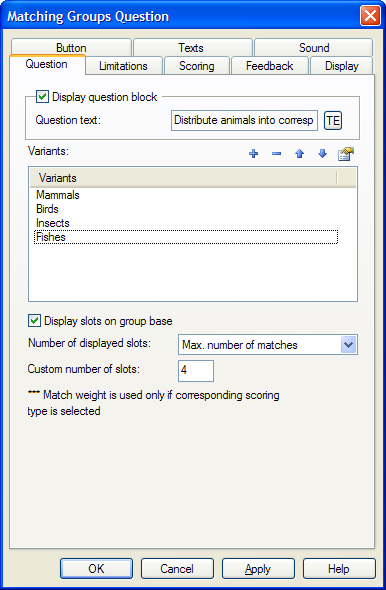Expand Number of displayed slots dropdown
This screenshot has height=590, width=386.
tap(348, 345)
